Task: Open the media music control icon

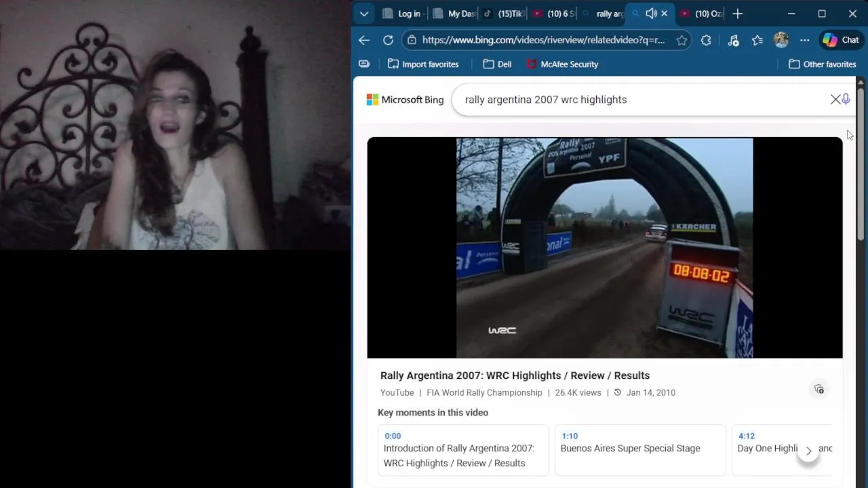Action: pos(733,40)
